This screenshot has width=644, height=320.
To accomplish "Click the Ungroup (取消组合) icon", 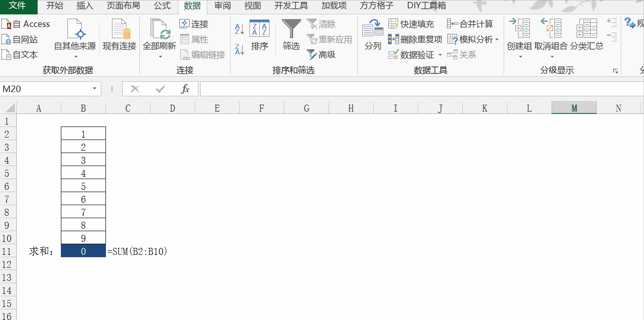I will 551,29.
